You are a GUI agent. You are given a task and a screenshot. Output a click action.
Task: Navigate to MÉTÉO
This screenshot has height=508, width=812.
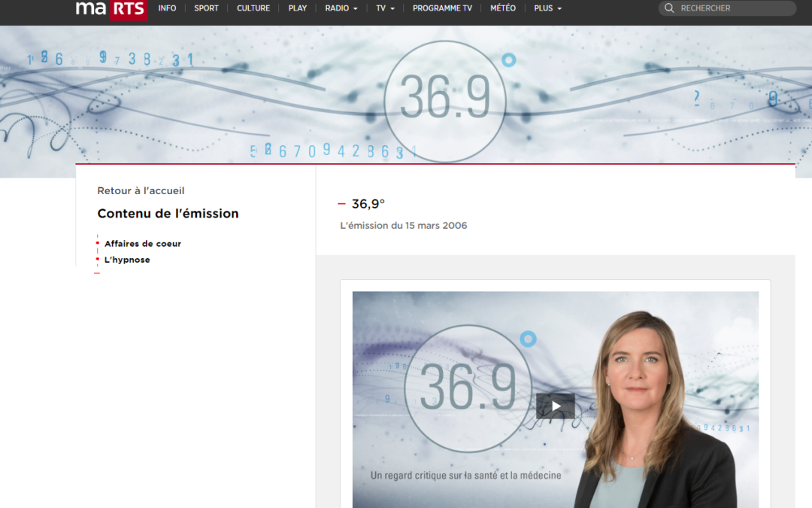point(503,8)
